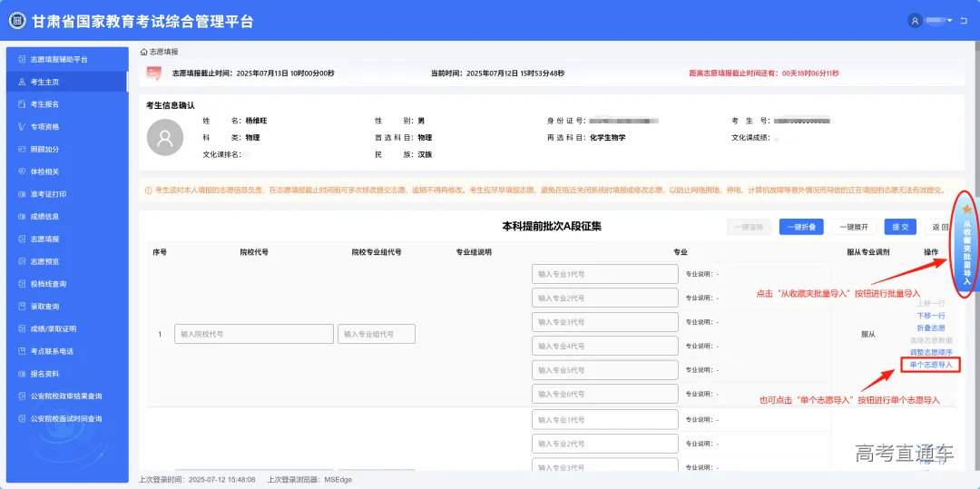The height and width of the screenshot is (489, 980).
Task: Click the blue 提交 button
Action: [898, 227]
